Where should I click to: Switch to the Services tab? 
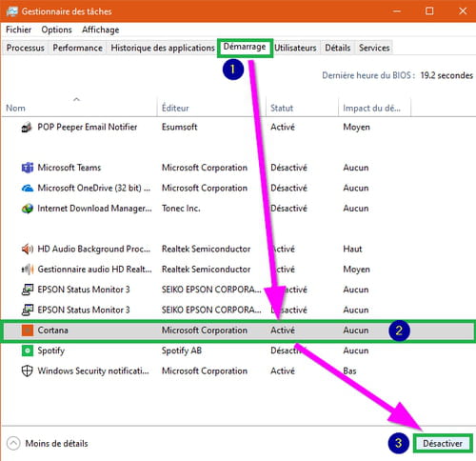click(374, 48)
